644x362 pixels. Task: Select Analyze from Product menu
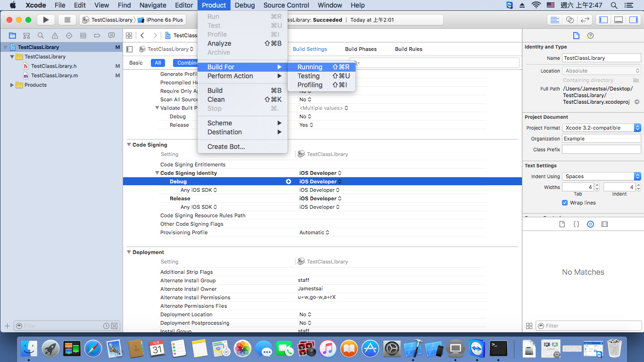point(242,43)
